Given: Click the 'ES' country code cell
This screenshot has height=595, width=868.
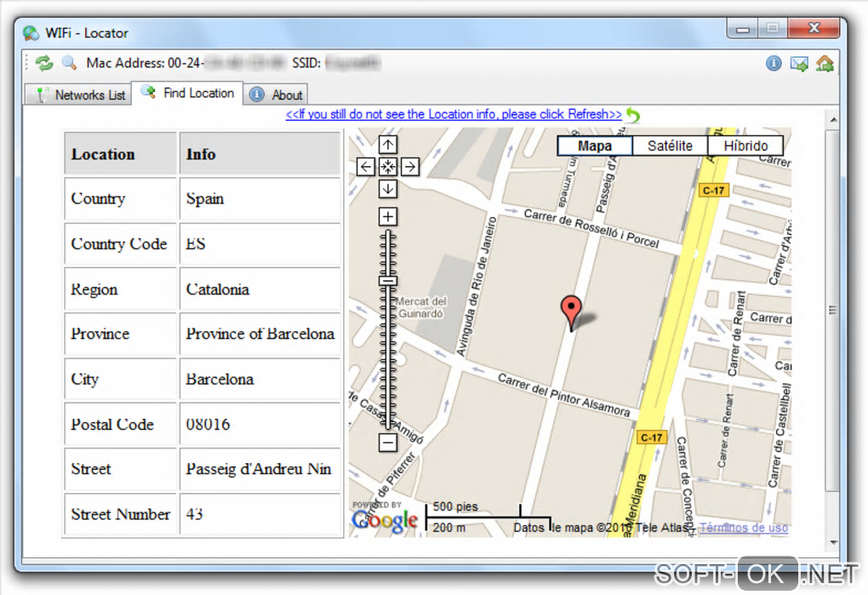Looking at the screenshot, I should [x=260, y=244].
